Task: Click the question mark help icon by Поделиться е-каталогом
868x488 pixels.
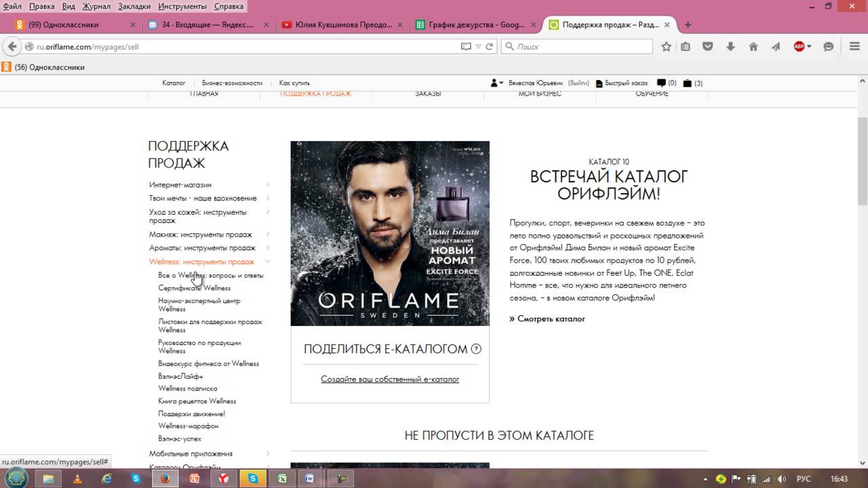Action: coord(476,349)
